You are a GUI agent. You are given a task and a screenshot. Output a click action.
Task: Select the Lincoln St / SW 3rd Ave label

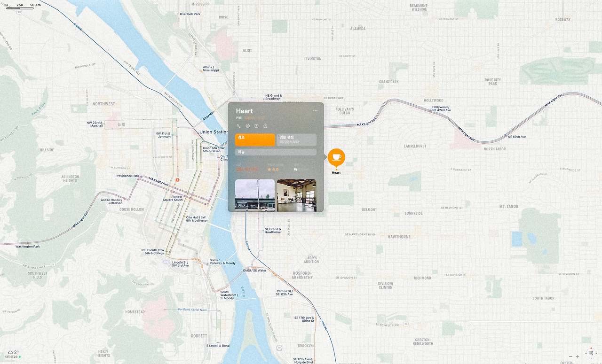[x=181, y=264]
